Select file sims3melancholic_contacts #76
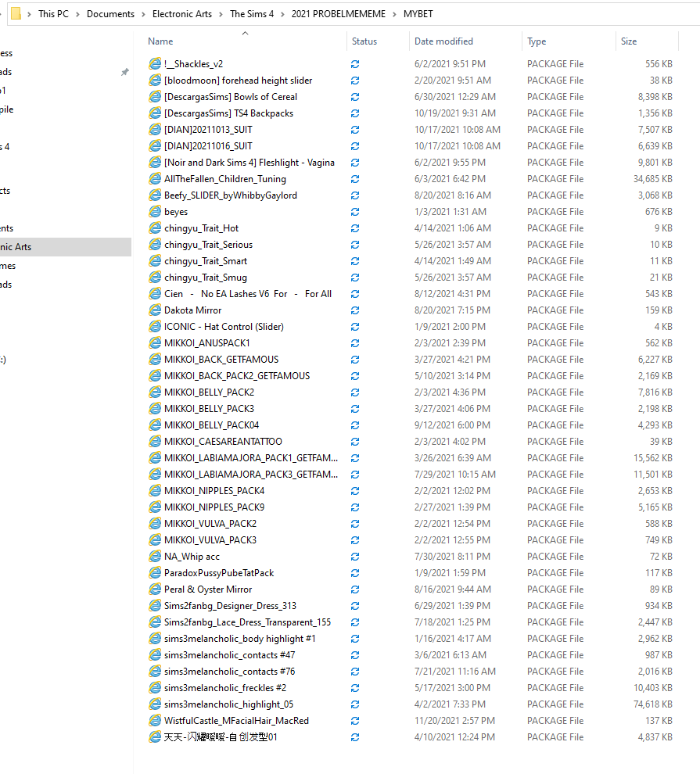Image resolution: width=700 pixels, height=774 pixels. click(229, 672)
